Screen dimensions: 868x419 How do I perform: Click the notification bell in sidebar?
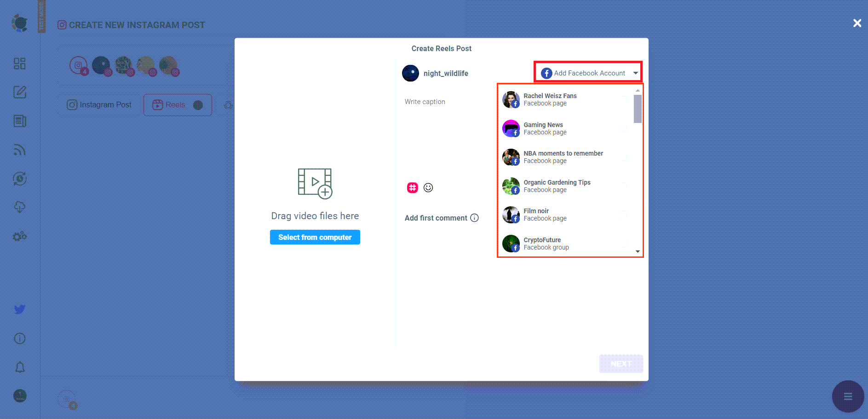[x=19, y=366]
